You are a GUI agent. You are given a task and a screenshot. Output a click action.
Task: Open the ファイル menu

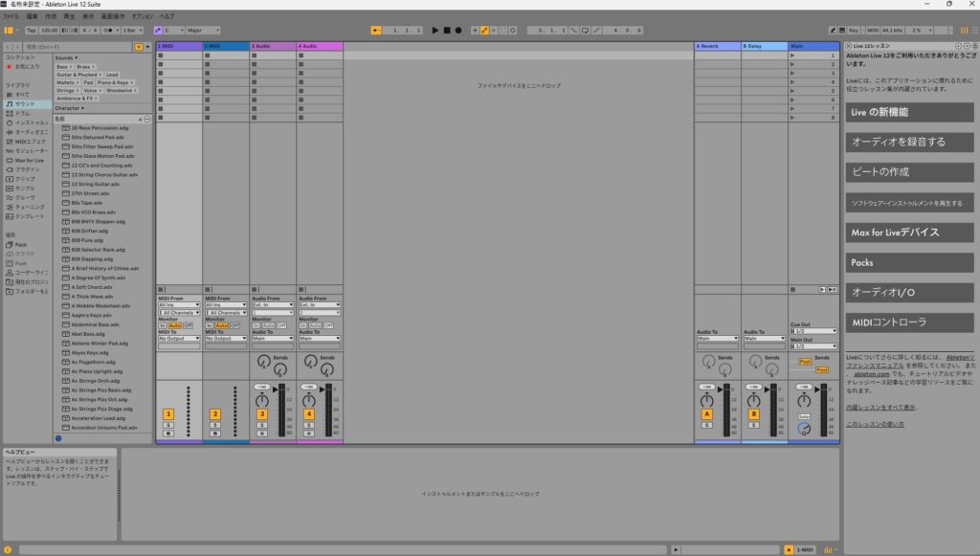coord(11,16)
